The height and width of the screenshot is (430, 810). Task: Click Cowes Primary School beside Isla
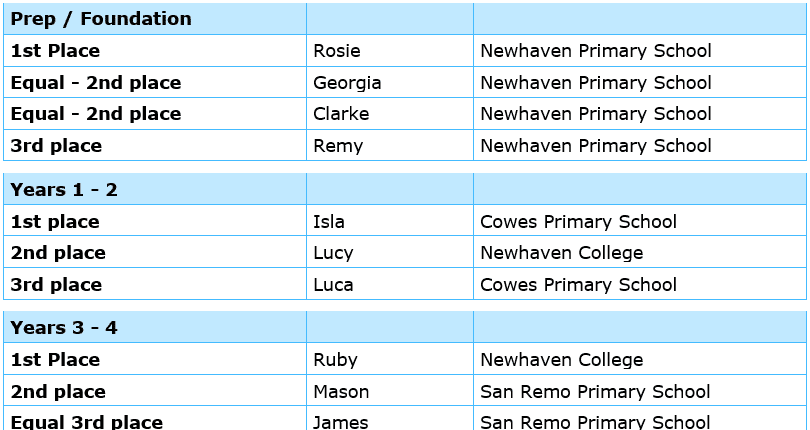(x=578, y=222)
